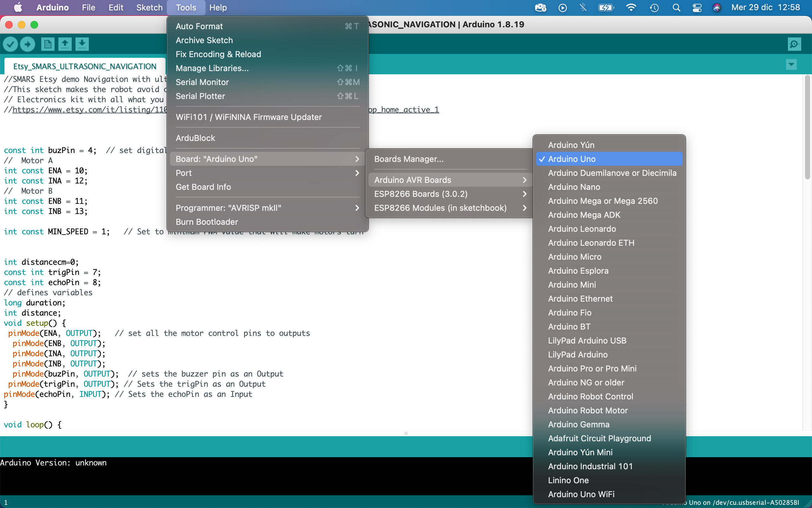
Task: Open Boards Manager...
Action: click(450, 159)
